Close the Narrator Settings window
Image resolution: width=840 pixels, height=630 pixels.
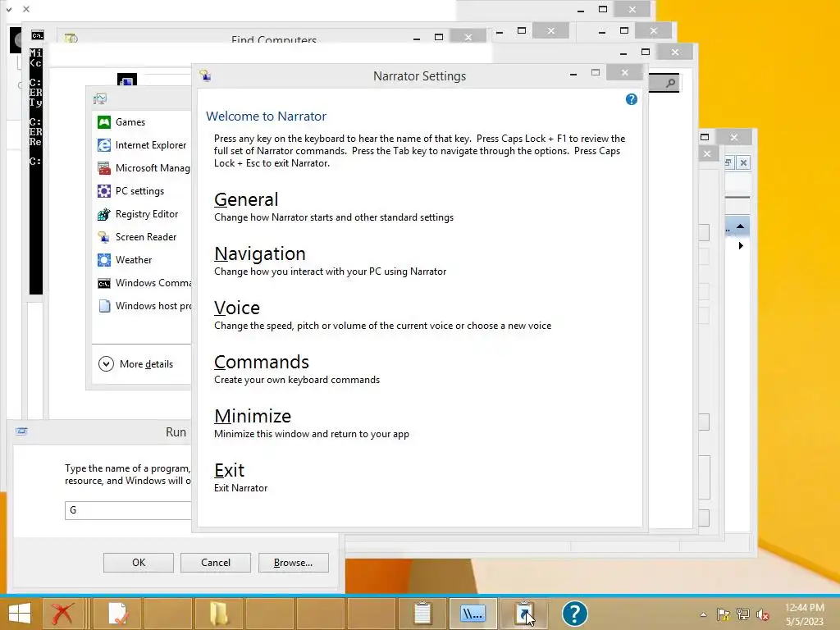[x=624, y=73]
